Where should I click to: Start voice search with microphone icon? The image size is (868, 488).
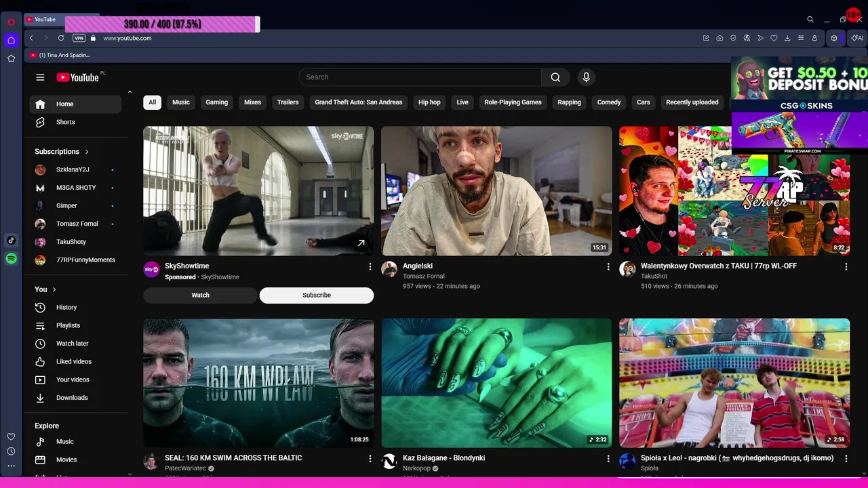tap(587, 77)
